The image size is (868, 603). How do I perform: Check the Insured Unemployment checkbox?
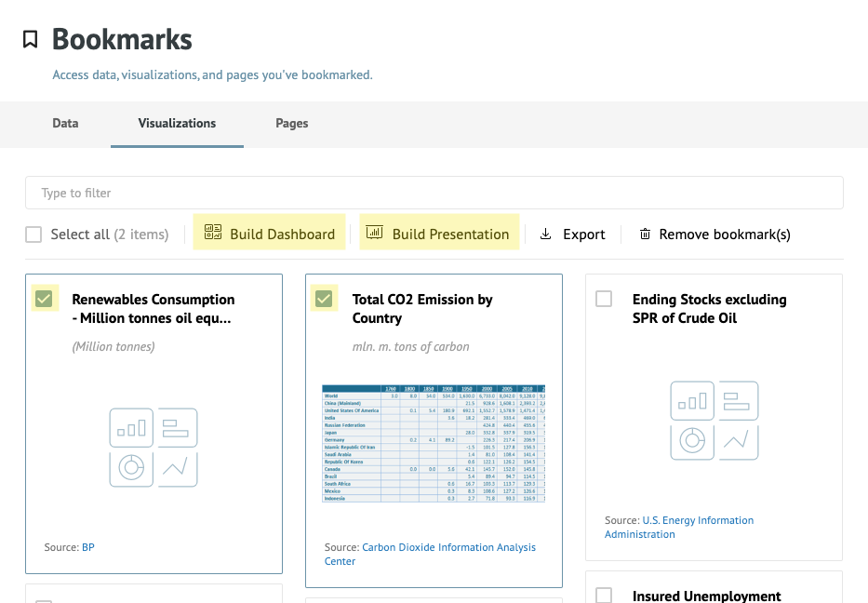point(604,595)
